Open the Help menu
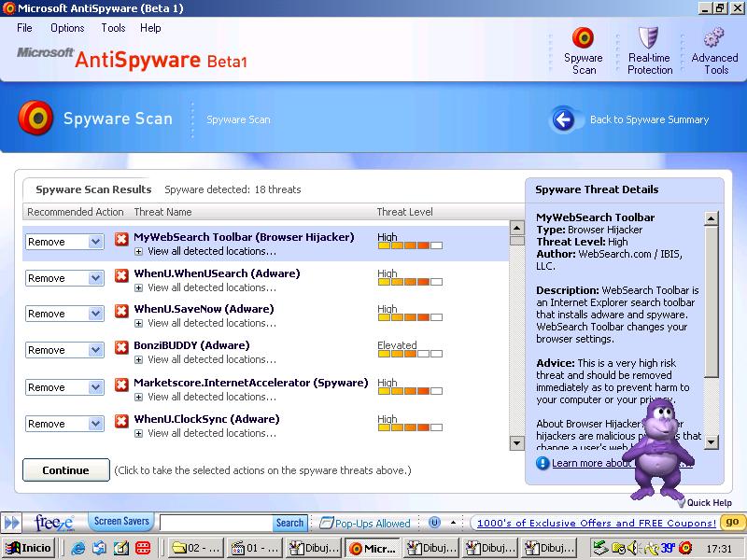This screenshot has width=747, height=560. click(x=150, y=28)
